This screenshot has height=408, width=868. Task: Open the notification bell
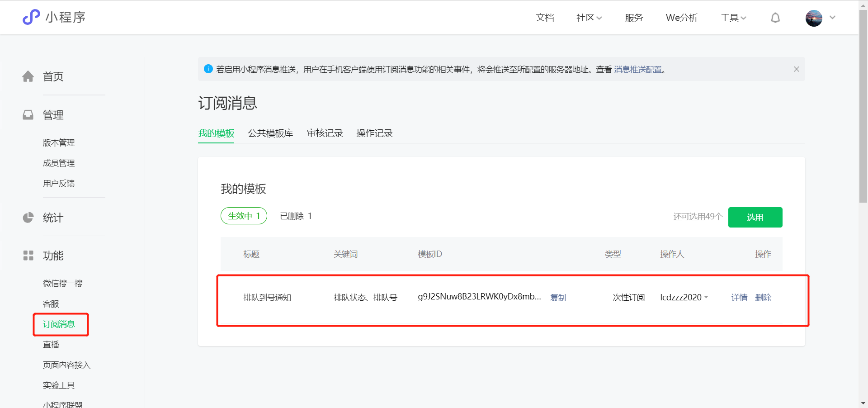(x=775, y=18)
